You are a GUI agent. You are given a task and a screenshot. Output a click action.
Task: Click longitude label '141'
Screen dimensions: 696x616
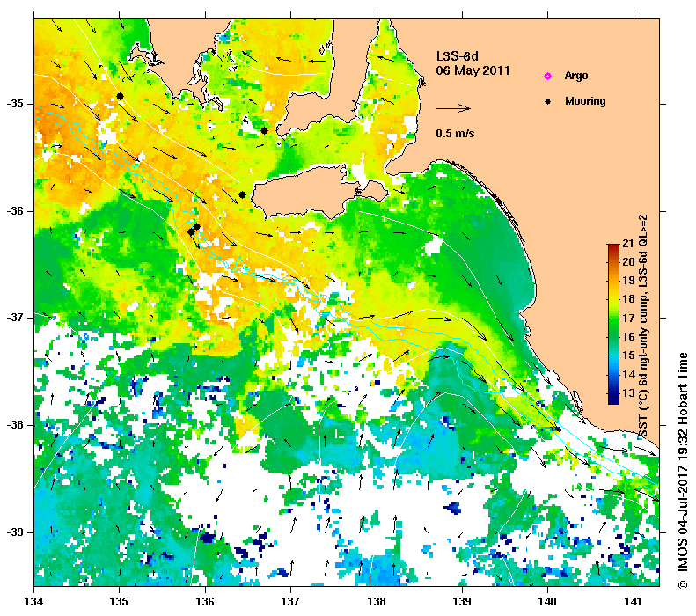pos(634,602)
